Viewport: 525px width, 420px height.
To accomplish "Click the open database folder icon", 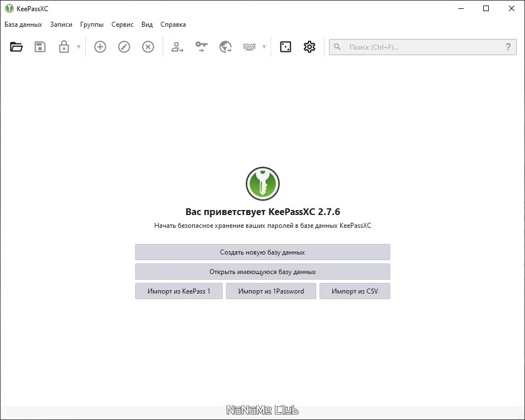I will click(16, 47).
